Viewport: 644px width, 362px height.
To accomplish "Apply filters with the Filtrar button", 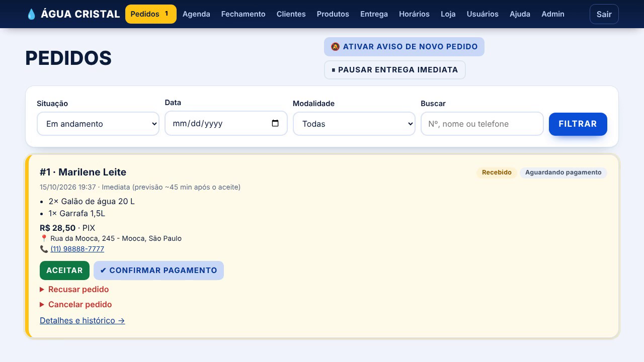I will click(x=578, y=124).
